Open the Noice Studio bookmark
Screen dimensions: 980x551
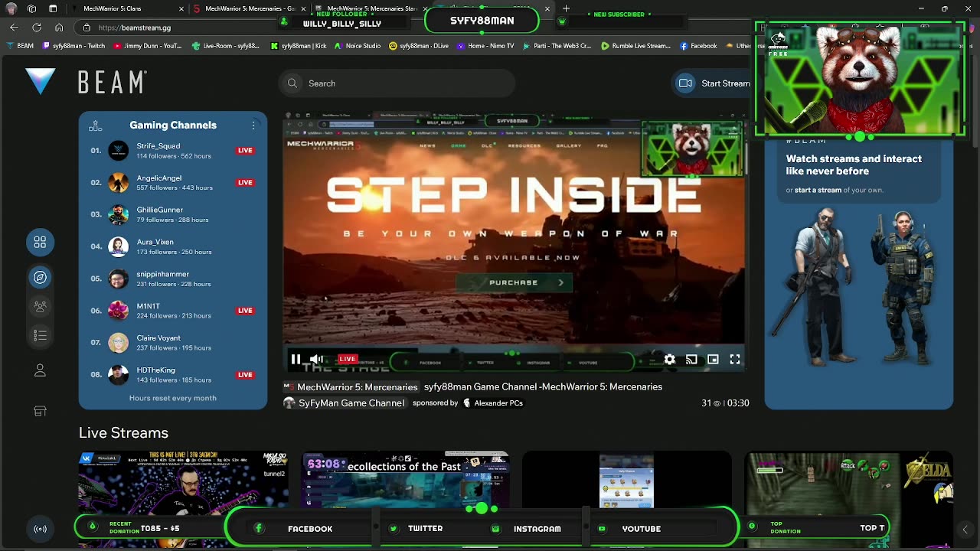(358, 46)
